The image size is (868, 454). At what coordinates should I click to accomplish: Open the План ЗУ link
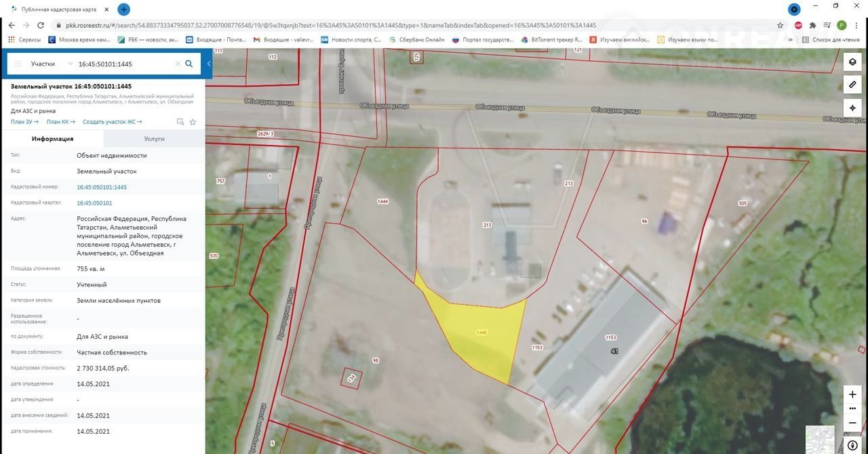pos(24,122)
